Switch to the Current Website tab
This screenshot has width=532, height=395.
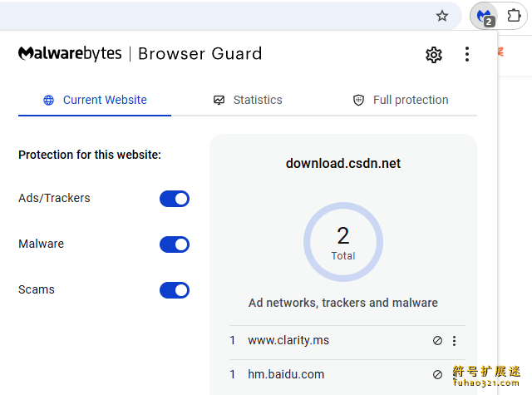[x=95, y=100]
